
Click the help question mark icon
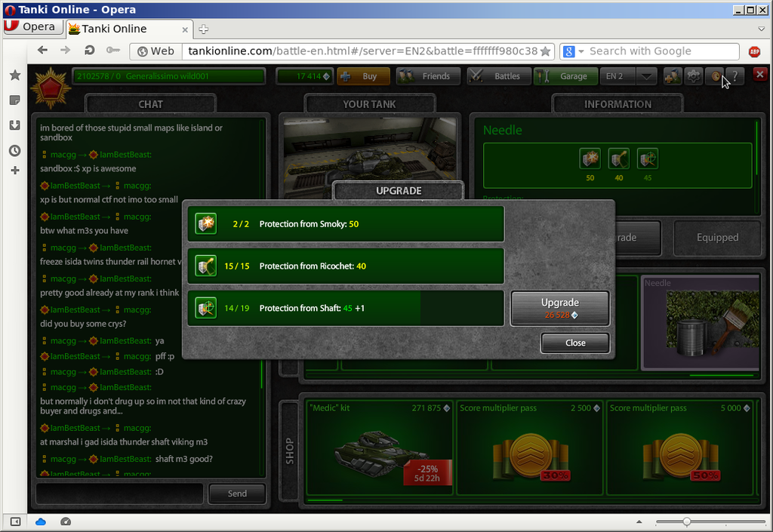click(734, 76)
